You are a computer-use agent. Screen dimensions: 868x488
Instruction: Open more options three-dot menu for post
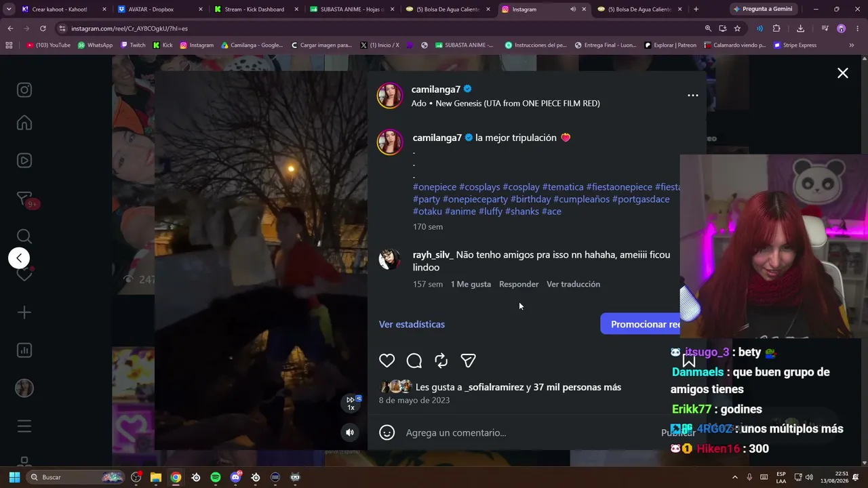click(x=692, y=96)
